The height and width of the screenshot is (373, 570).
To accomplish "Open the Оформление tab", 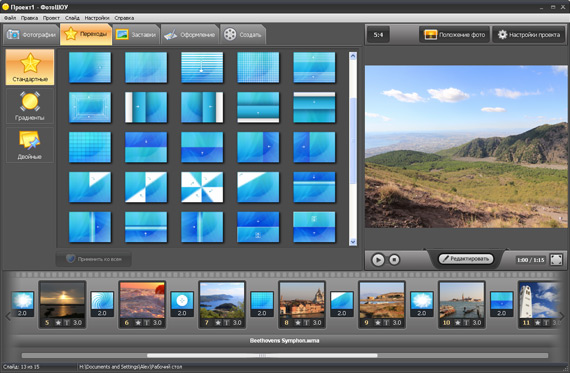I will (x=189, y=35).
